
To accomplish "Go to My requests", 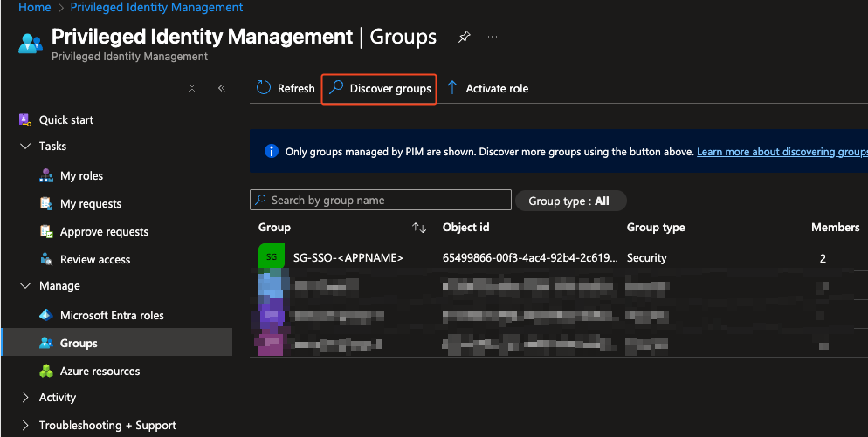I will pyautogui.click(x=91, y=203).
